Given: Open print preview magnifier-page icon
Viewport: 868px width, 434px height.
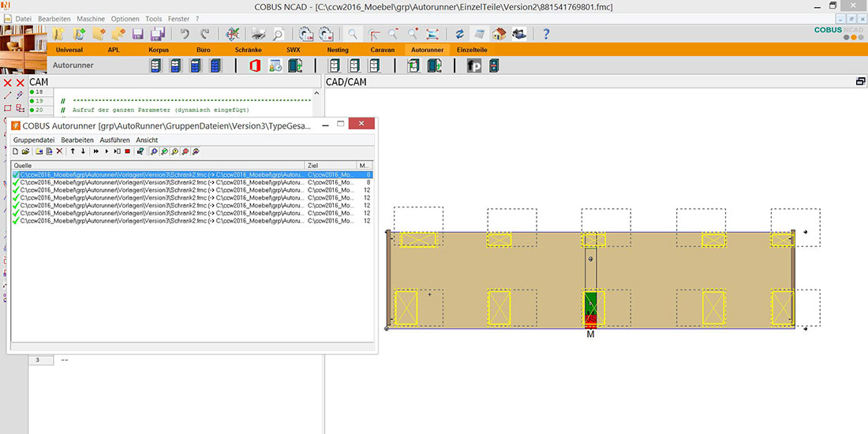Looking at the screenshot, I should tap(278, 34).
